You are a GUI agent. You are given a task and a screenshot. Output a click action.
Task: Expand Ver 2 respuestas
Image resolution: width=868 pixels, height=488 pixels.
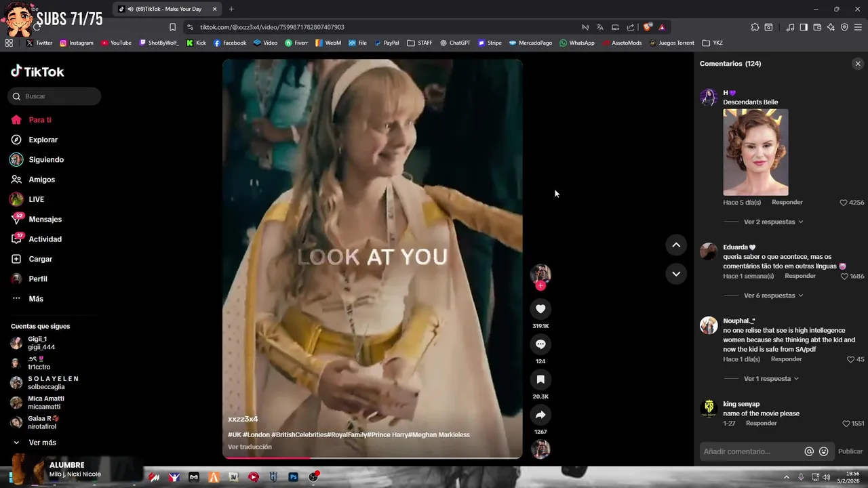tap(773, 222)
